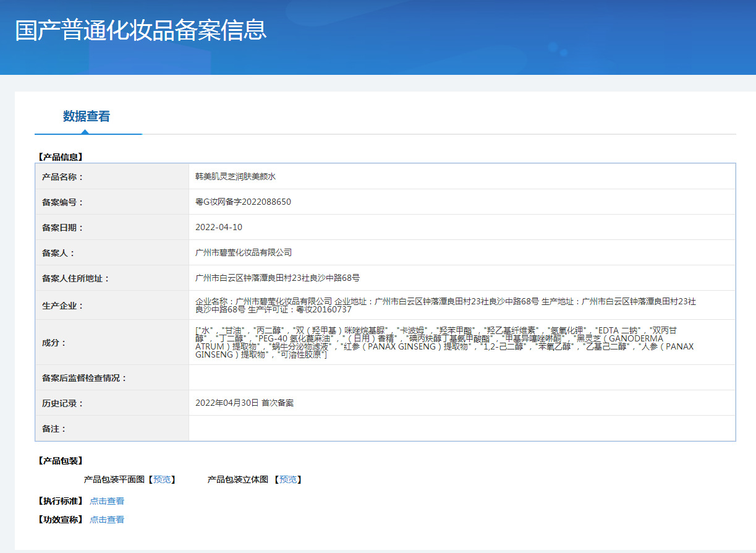756x553 pixels.
Task: Click the 生产企业 details text
Action: coord(445,305)
